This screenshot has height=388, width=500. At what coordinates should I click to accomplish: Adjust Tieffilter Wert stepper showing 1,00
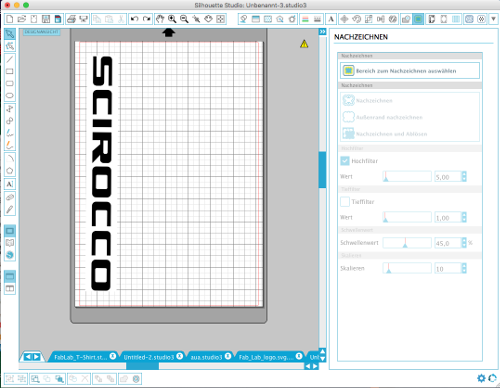coord(464,217)
